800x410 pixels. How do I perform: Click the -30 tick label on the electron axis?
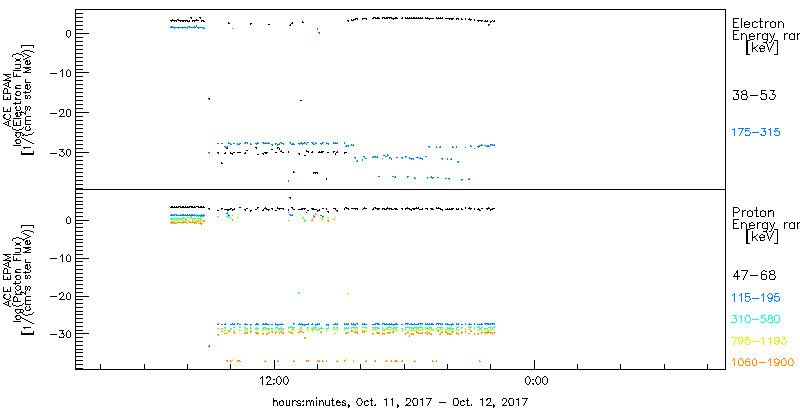(59, 152)
